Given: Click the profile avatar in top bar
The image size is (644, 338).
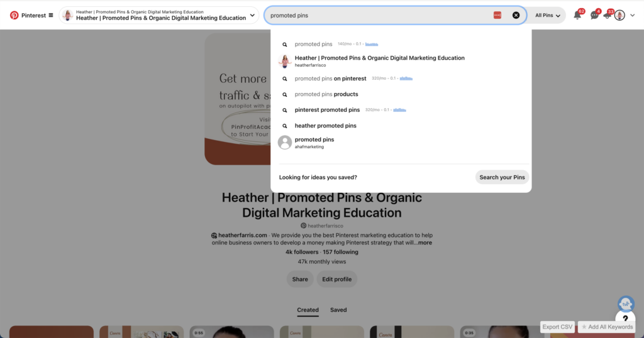Looking at the screenshot, I should [619, 15].
